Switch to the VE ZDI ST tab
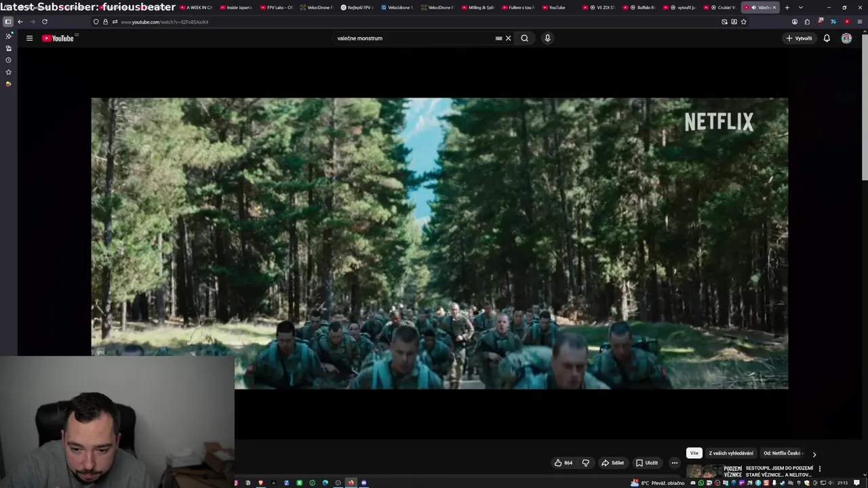Viewport: 868px width, 488px height. (x=599, y=7)
